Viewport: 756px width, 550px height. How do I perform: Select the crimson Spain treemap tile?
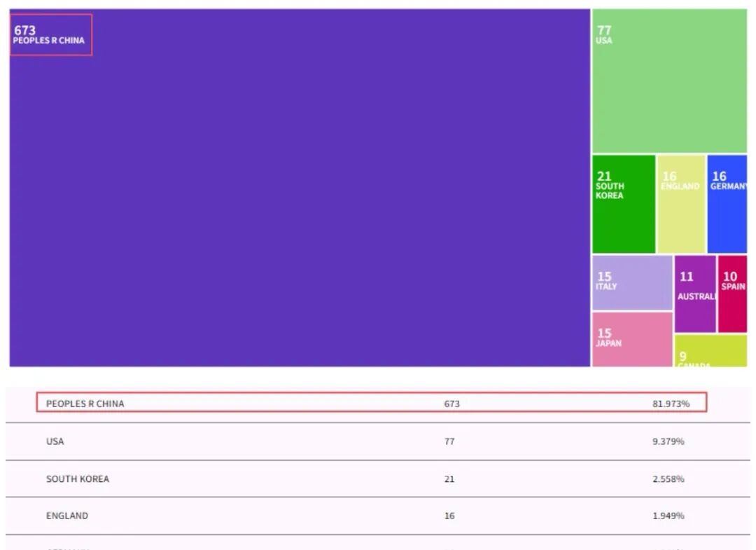732,294
